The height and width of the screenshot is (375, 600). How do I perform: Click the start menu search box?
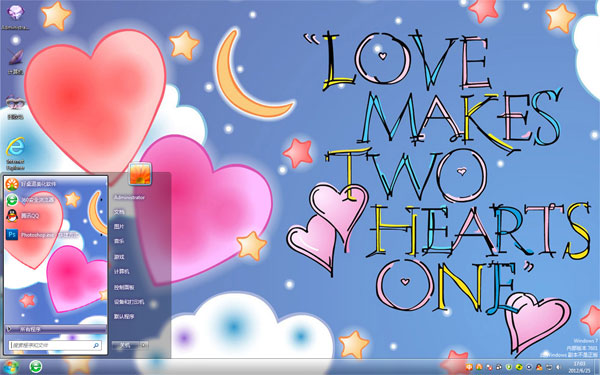click(x=55, y=345)
